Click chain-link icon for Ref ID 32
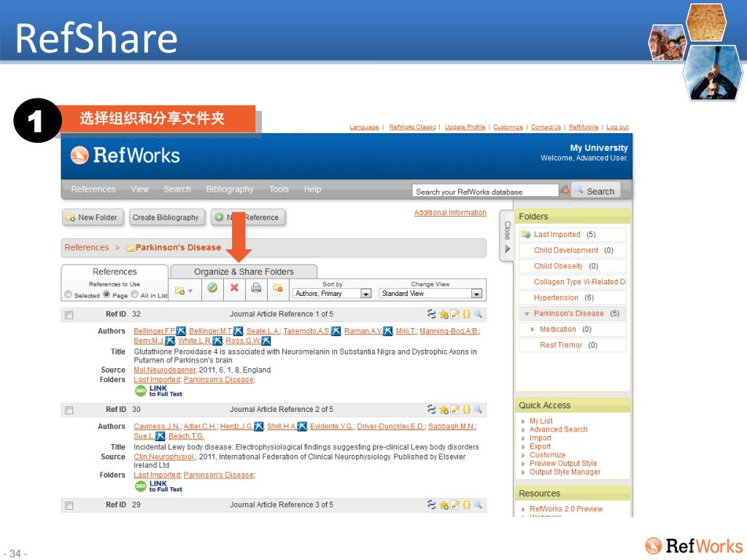This screenshot has height=560, width=747. [432, 314]
